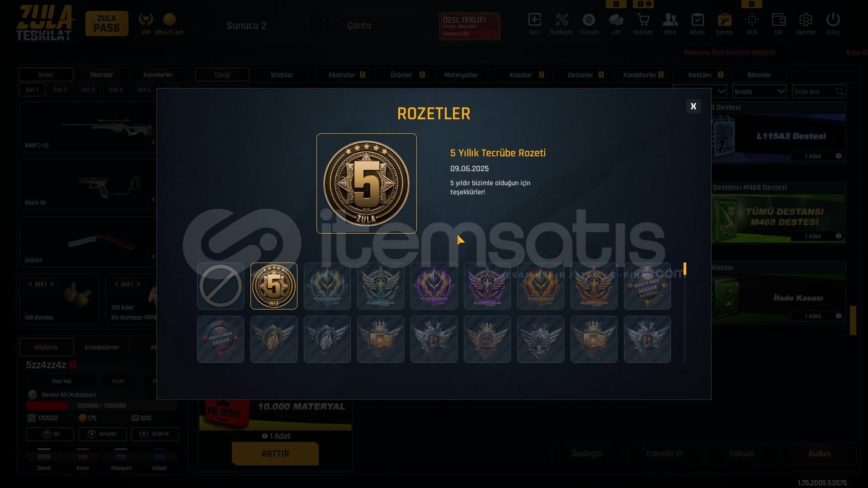Open the Sırala sort dropdown
This screenshot has width=868, height=488.
759,92
